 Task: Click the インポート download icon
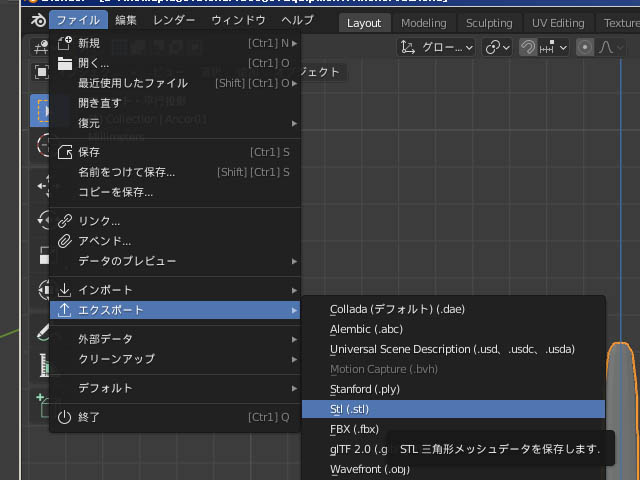coord(64,290)
